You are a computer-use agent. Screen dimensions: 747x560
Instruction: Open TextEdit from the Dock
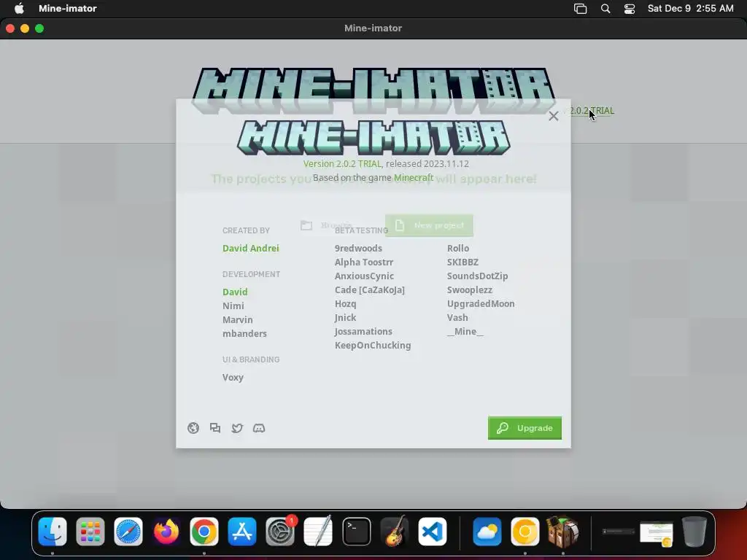coord(318,531)
